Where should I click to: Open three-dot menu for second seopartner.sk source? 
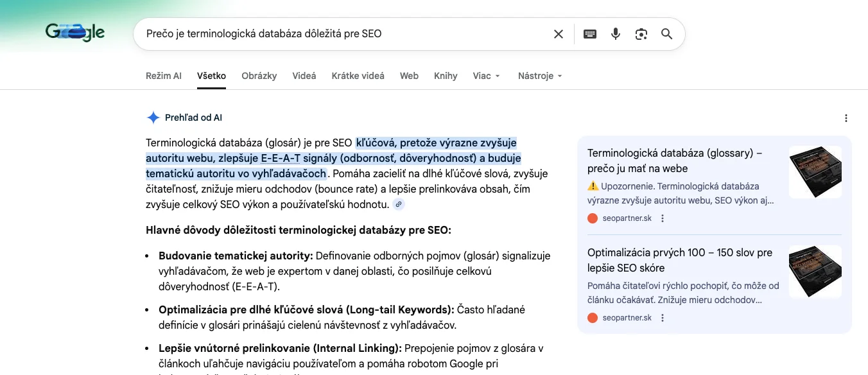[x=663, y=318]
